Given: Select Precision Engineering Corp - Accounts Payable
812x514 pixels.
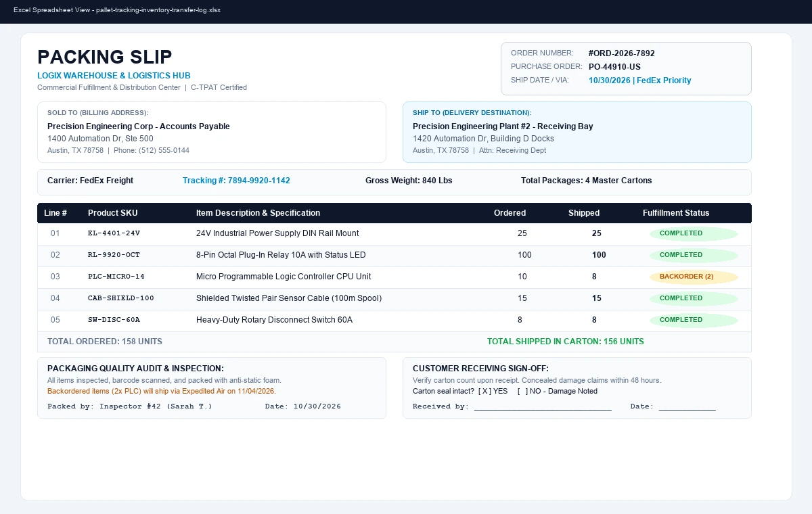Looking at the screenshot, I should click(x=139, y=126).
